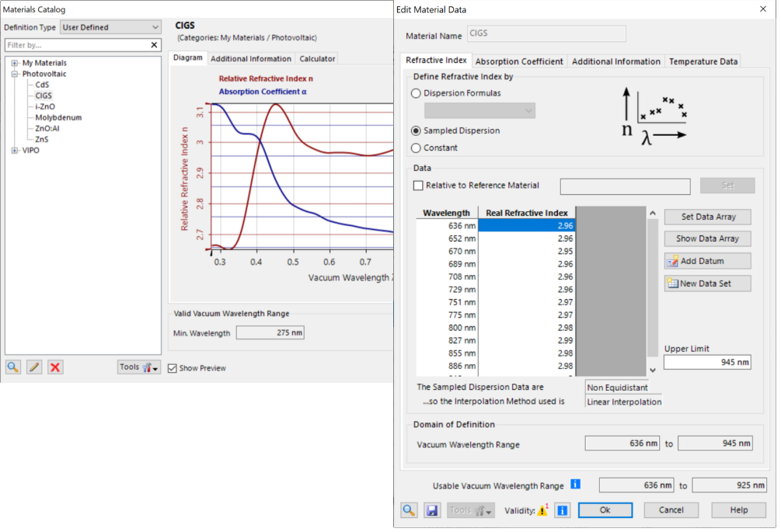Click Usable Range end 925 nm field

pyautogui.click(x=729, y=485)
